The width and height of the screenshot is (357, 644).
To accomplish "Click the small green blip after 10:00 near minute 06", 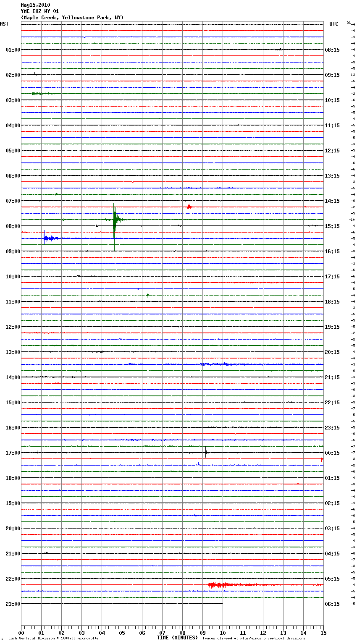I will coord(147,295).
